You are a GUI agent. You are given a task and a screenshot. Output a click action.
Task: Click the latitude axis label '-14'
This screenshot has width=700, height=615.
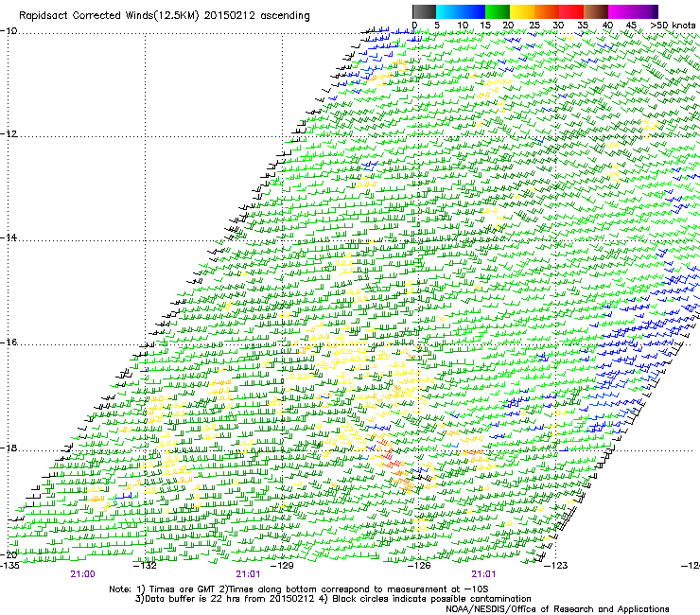pyautogui.click(x=9, y=237)
